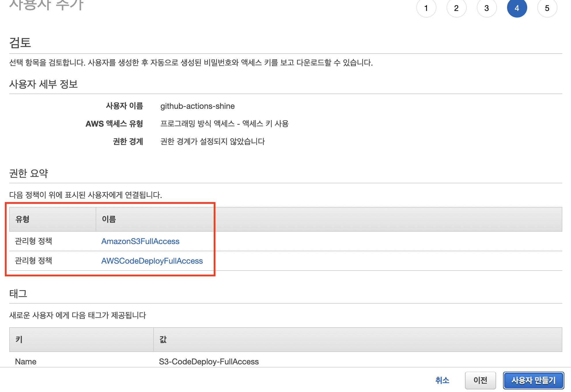Screen dimensions: 571x392
Task: Click the 권한 요약 section heading
Action: tap(29, 173)
